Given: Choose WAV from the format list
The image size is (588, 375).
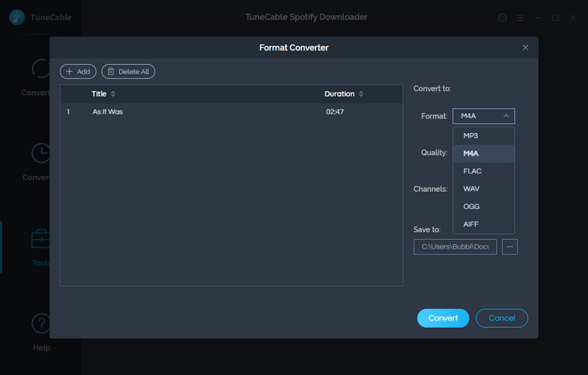Looking at the screenshot, I should (x=484, y=189).
